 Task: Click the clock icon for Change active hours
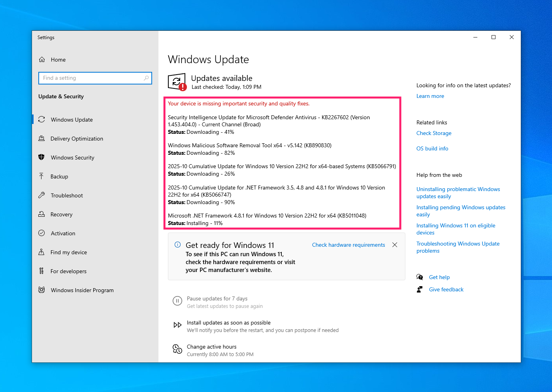(x=177, y=349)
